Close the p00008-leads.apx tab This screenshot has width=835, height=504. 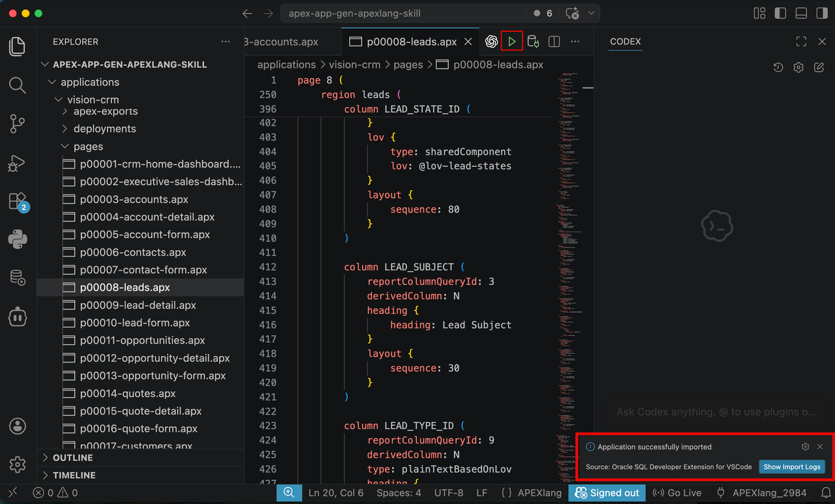click(x=468, y=42)
